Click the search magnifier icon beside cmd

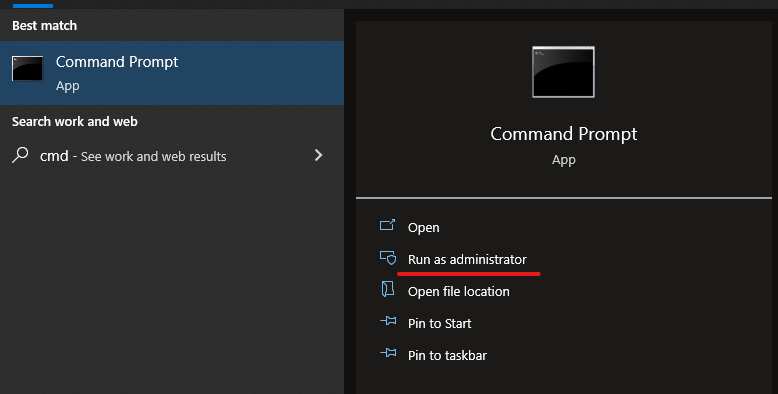[x=20, y=155]
